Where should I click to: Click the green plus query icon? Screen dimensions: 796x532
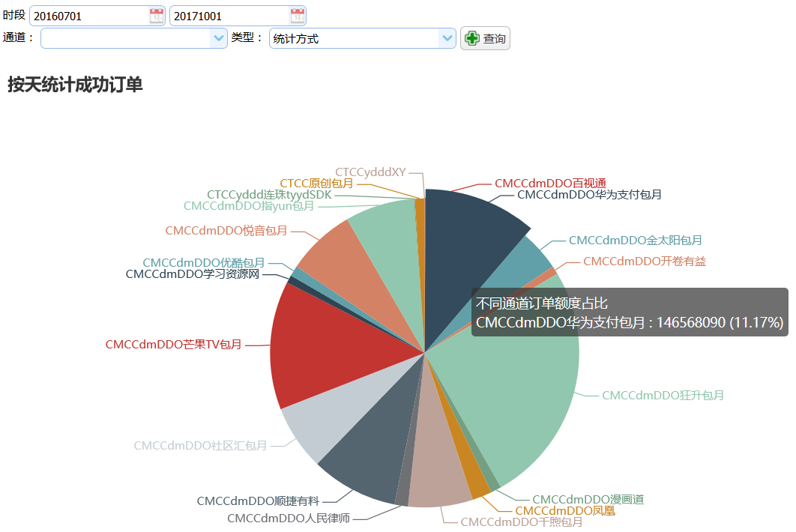click(471, 38)
